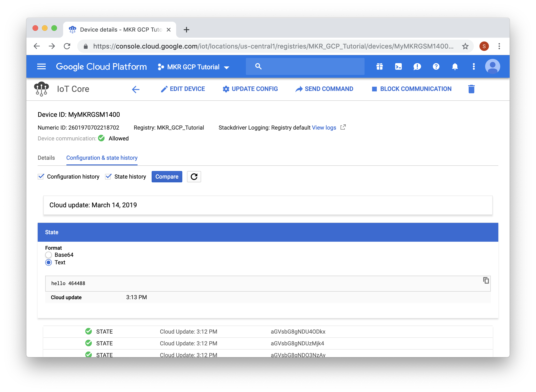Navigate back using the IoT Core back arrow

click(x=135, y=90)
